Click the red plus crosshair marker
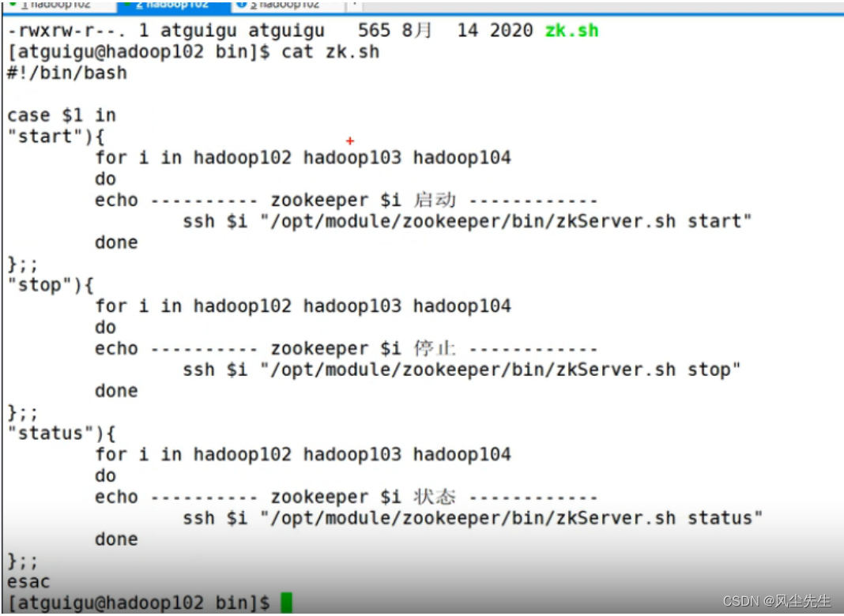The height and width of the screenshot is (616, 844). click(x=350, y=141)
